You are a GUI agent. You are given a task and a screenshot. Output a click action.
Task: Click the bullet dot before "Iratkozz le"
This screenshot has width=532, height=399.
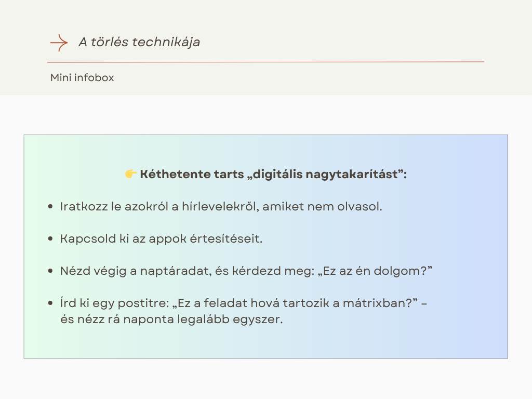coord(50,207)
